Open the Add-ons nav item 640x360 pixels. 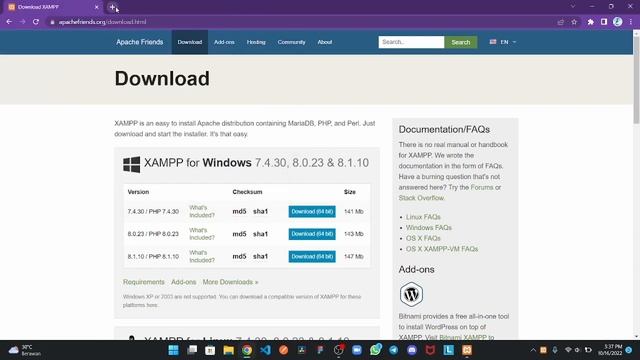224,42
